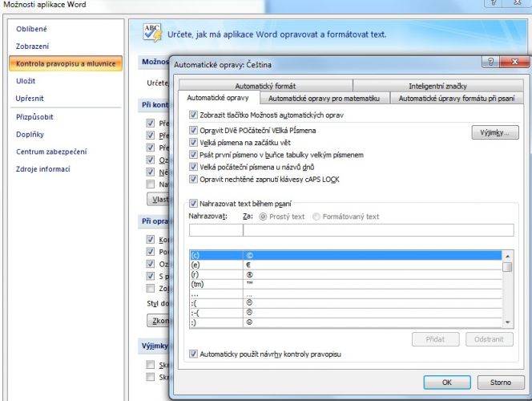Viewport: 532px width, 401px height.
Task: Select the :( sad face list row
Action: [x=346, y=303]
